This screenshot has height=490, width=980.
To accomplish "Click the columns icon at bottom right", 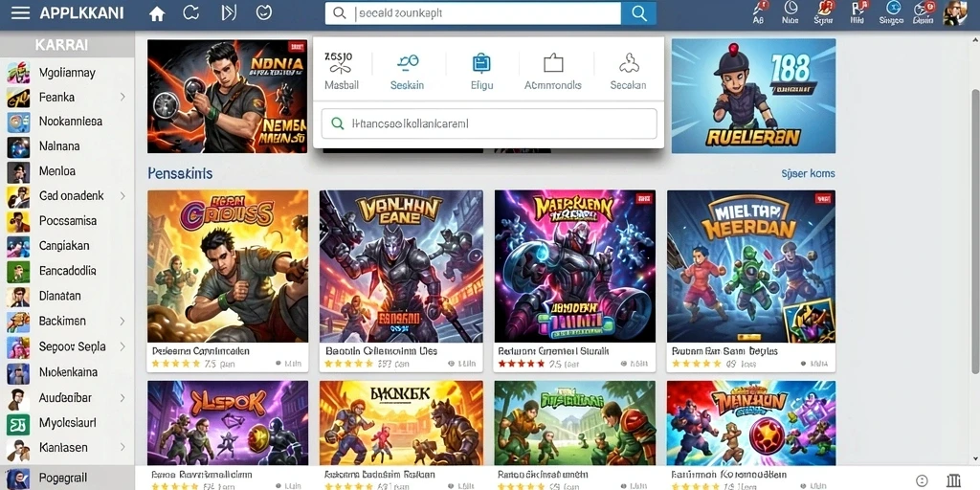I will pos(954,480).
